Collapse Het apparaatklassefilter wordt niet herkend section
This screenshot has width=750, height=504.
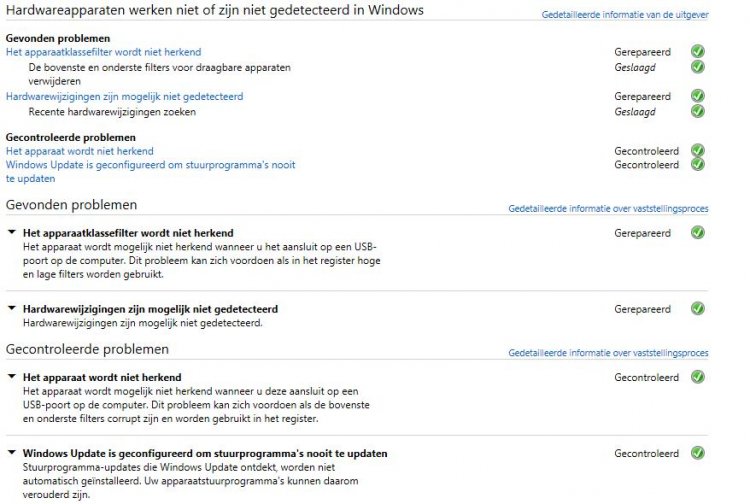(x=12, y=232)
